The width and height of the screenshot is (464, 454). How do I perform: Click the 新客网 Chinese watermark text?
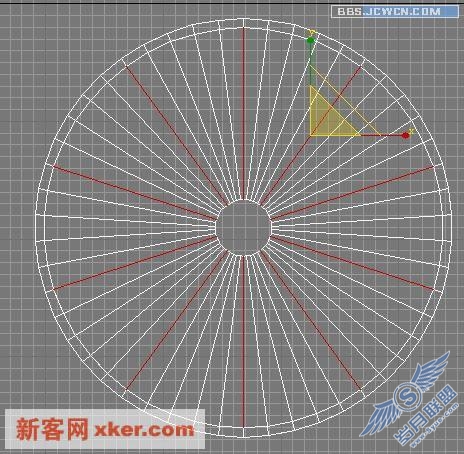tap(52, 429)
